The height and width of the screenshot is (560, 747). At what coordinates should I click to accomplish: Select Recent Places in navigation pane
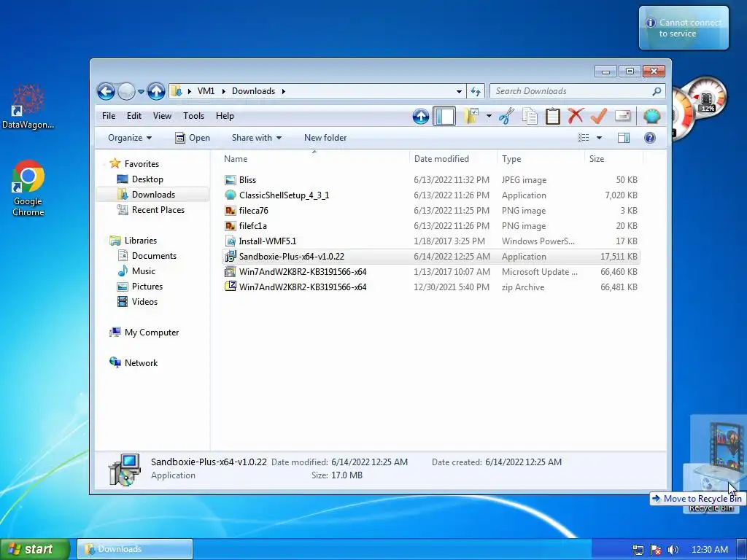pos(158,209)
